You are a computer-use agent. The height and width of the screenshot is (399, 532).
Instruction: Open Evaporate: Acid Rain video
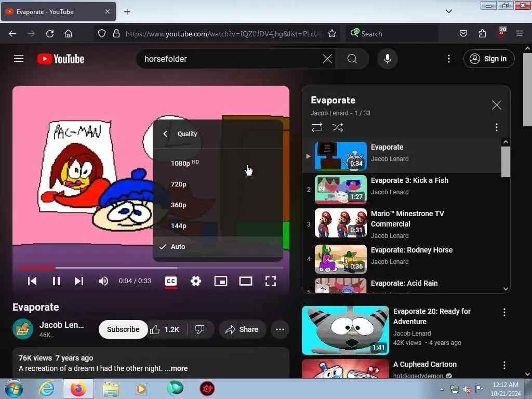pyautogui.click(x=402, y=285)
